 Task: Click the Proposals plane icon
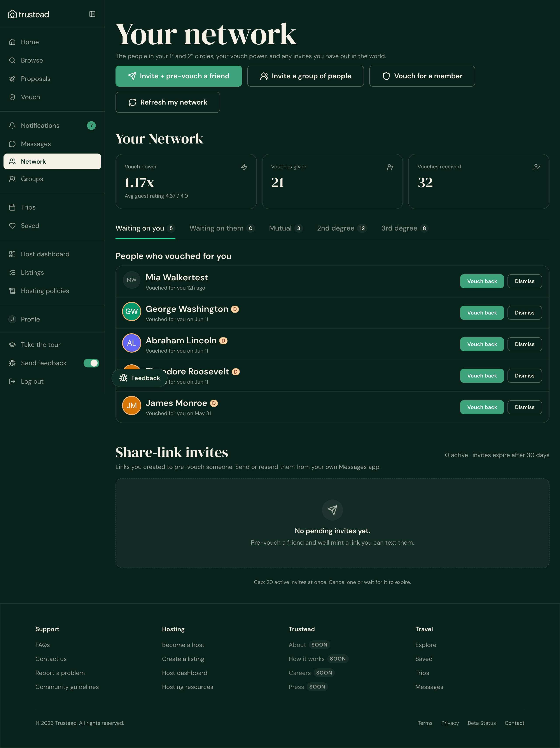12,79
